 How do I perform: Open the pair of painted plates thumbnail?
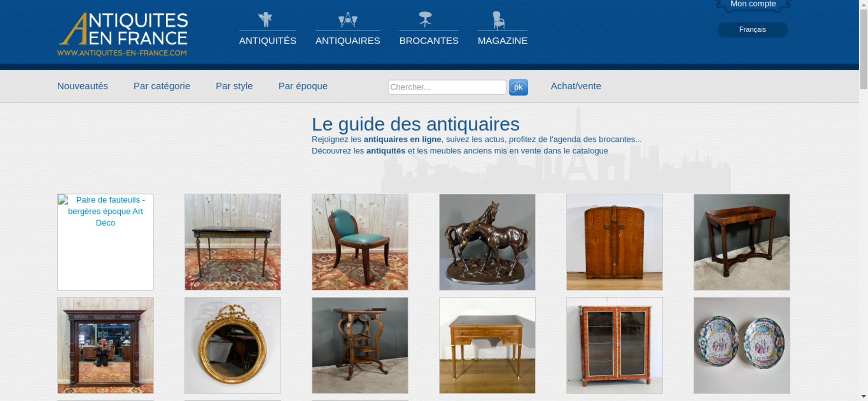742,345
